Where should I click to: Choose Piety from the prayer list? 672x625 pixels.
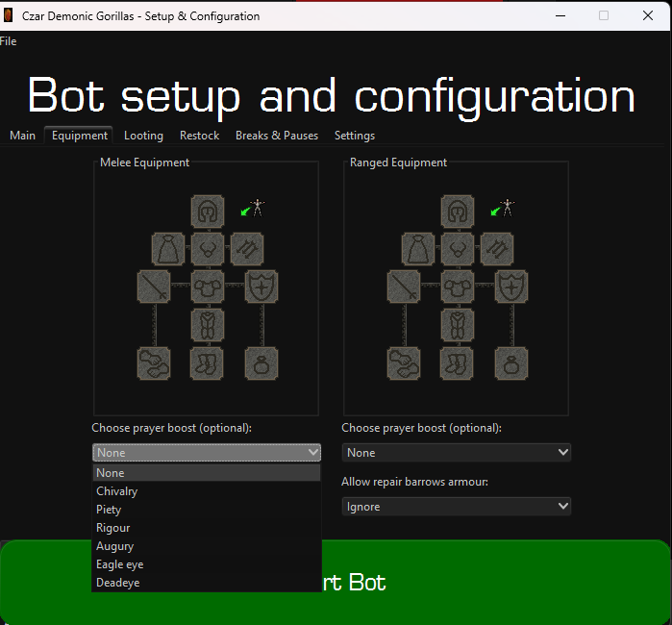coord(109,510)
